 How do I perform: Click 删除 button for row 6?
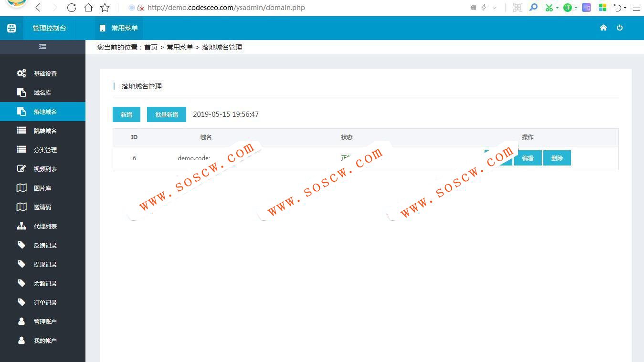point(557,158)
